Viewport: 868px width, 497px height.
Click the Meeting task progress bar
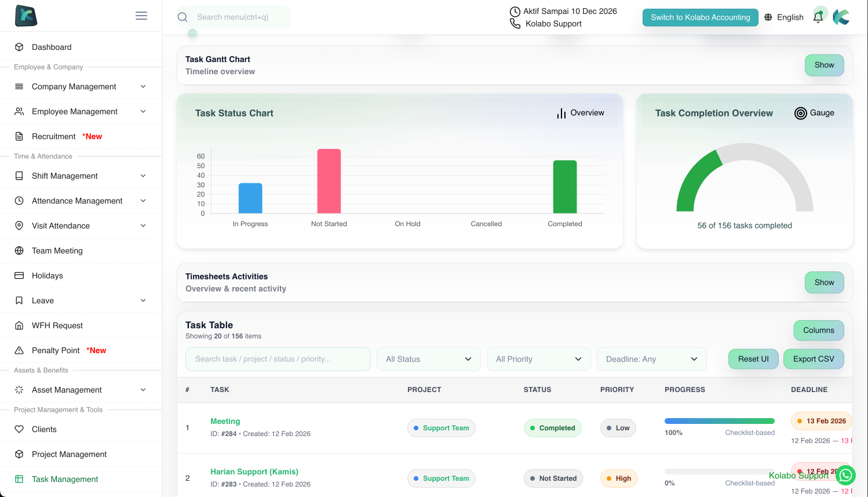point(719,421)
